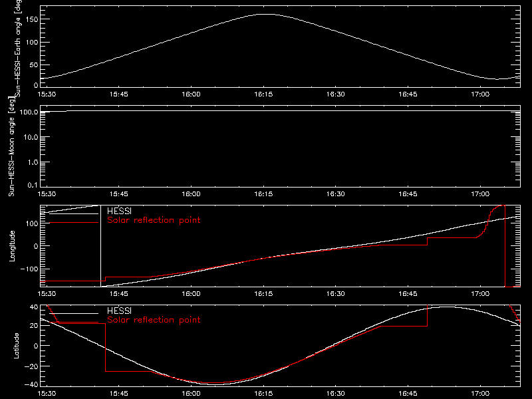Click 17:00 time label under Earth angle plot

click(480, 94)
